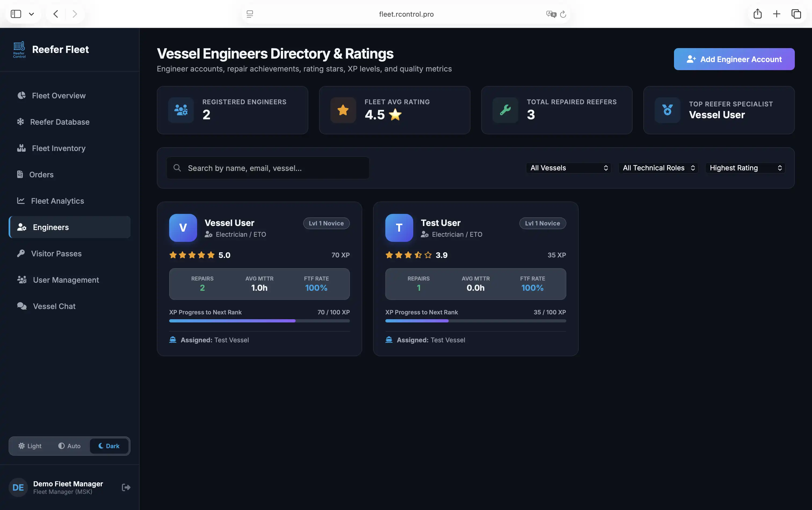Open the All Technical Roles dropdown
The height and width of the screenshot is (510, 812).
658,168
